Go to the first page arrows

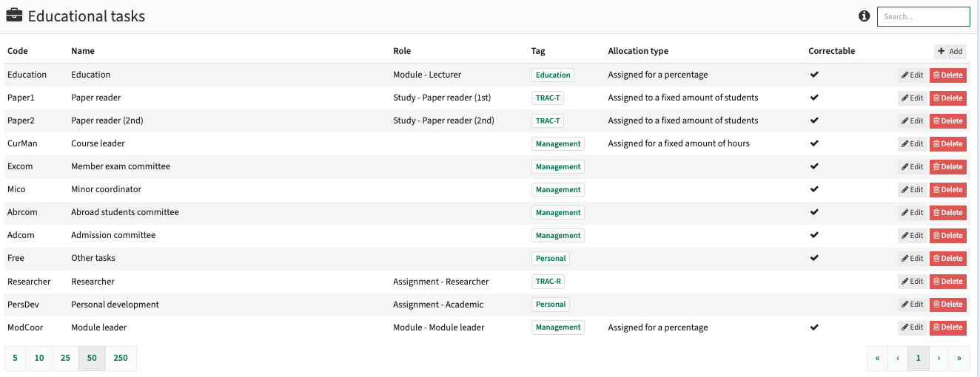[877, 358]
